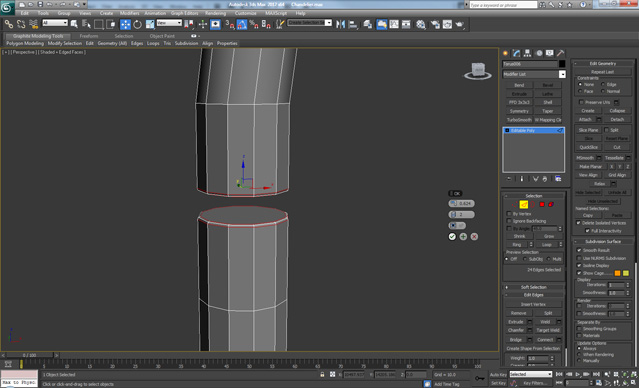
Task: Enable the Ignore Backfacing checkbox
Action: [x=509, y=221]
